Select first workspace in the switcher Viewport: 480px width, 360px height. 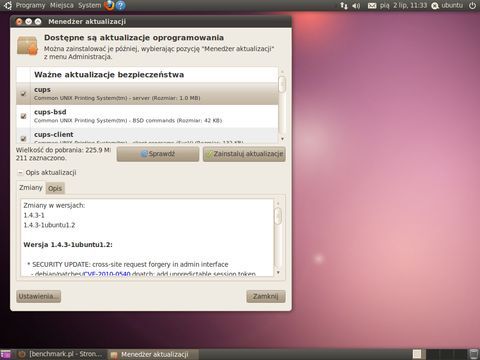point(417,354)
